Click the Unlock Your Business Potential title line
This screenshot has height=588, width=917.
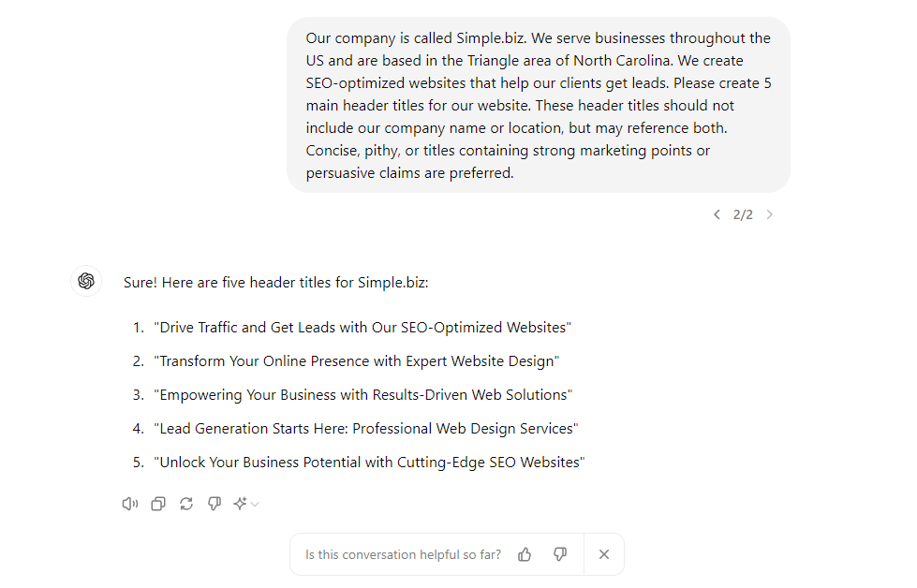[x=370, y=463]
